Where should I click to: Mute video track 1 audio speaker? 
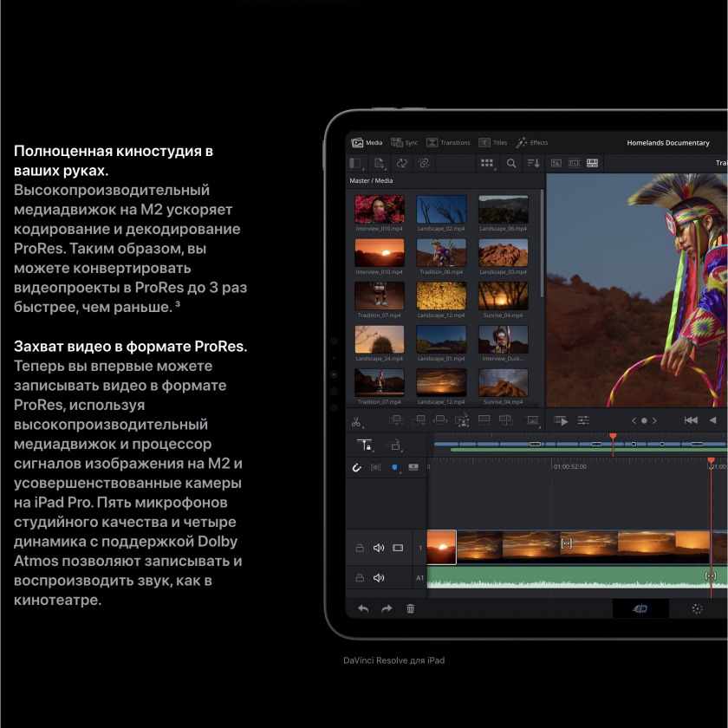(x=379, y=548)
